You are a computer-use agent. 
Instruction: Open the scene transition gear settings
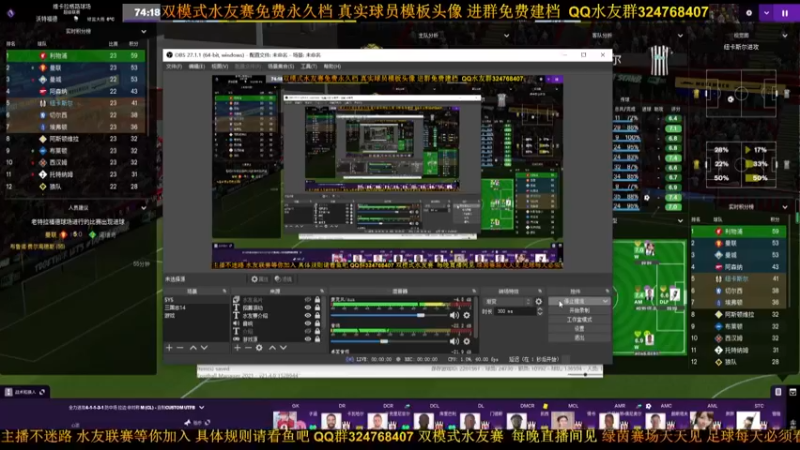coord(539,302)
